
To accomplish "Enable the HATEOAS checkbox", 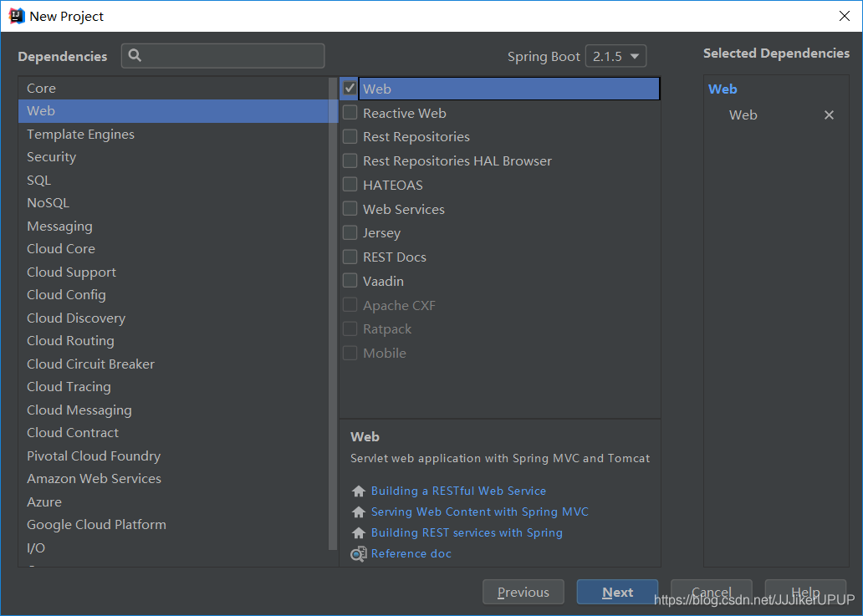I will (x=350, y=184).
